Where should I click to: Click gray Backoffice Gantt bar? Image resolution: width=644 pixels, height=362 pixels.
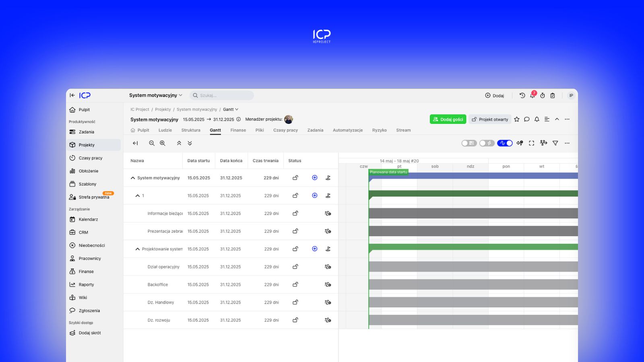[473, 284]
